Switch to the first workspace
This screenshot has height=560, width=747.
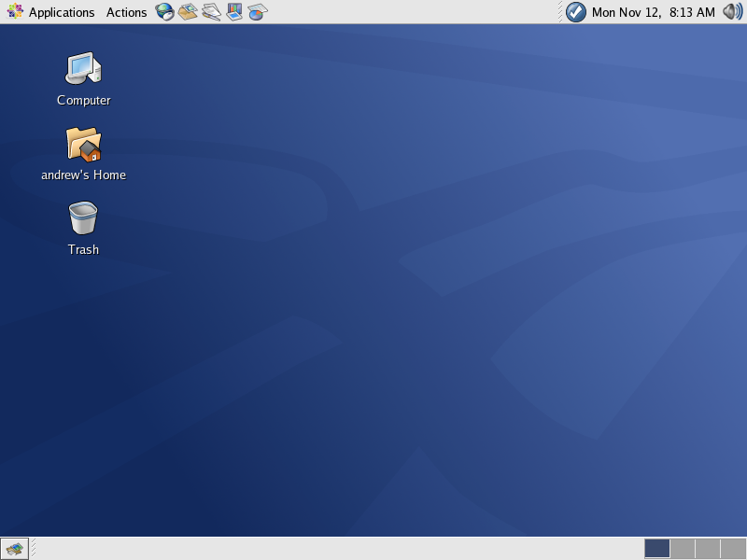tap(657, 549)
